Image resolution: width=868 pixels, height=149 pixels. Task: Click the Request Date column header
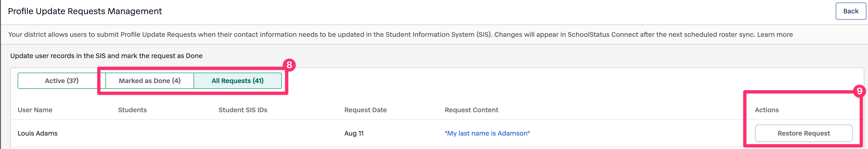[x=365, y=110]
